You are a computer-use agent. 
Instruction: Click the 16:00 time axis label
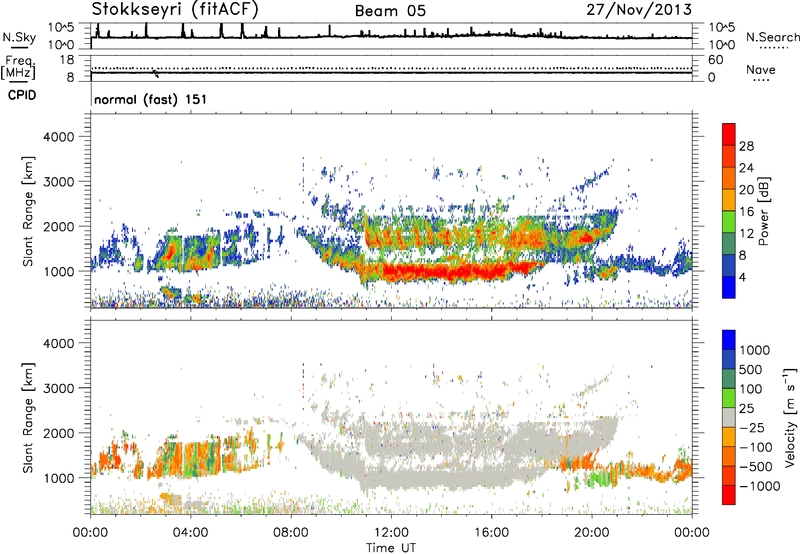point(491,533)
